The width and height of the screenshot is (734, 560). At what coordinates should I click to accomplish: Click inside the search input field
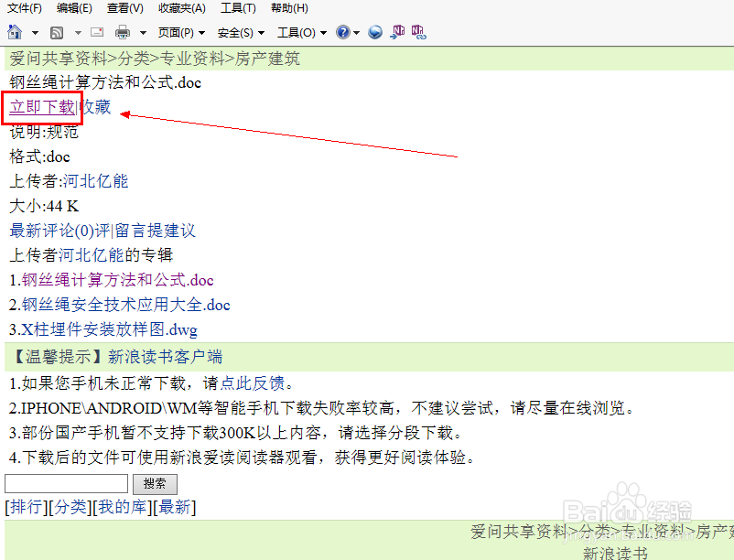point(64,483)
